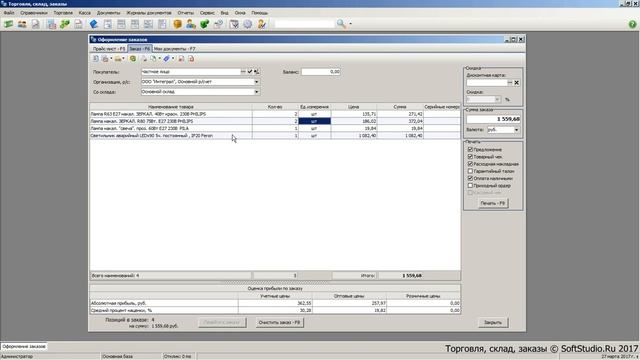Clear discount card with the X button
The height and width of the screenshot is (360, 640).
[x=516, y=82]
